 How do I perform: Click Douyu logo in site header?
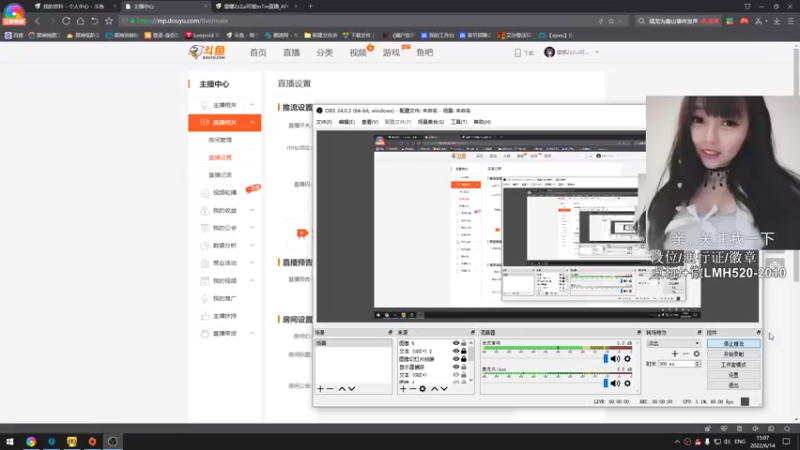(207, 52)
